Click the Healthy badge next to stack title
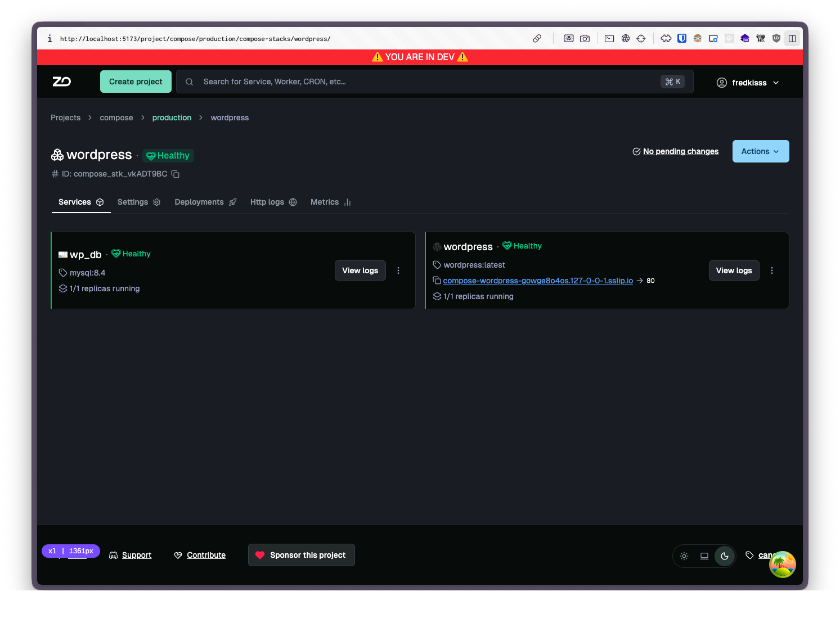This screenshot has height=632, width=840. [168, 156]
